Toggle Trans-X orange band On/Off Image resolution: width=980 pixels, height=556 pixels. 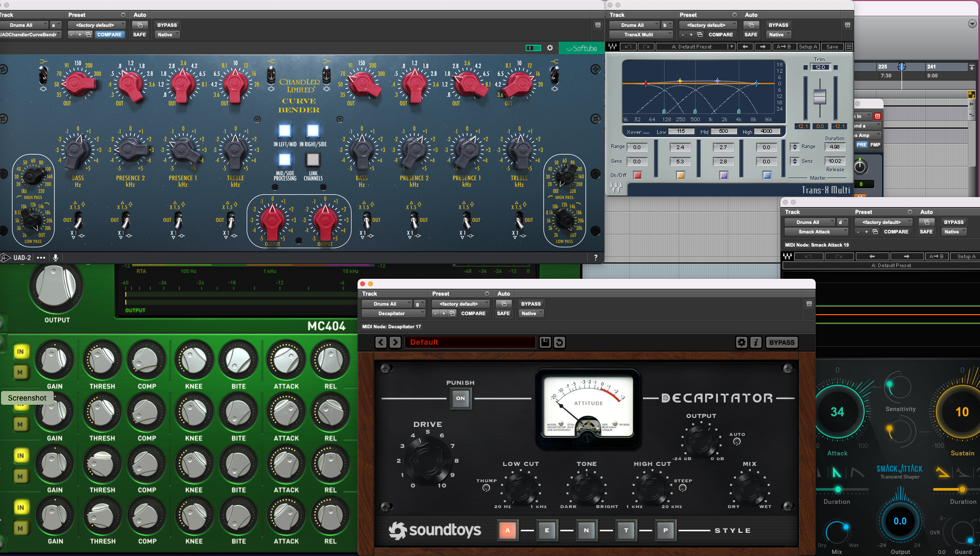[680, 175]
